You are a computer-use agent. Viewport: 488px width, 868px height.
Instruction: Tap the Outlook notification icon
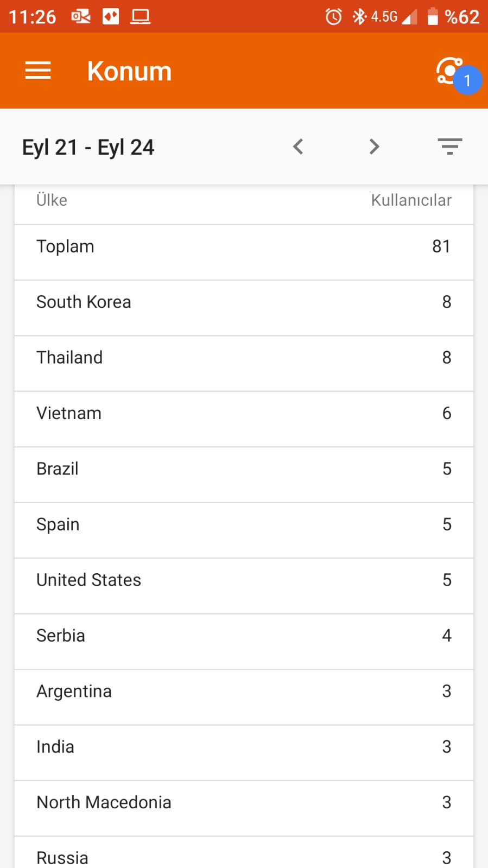81,17
